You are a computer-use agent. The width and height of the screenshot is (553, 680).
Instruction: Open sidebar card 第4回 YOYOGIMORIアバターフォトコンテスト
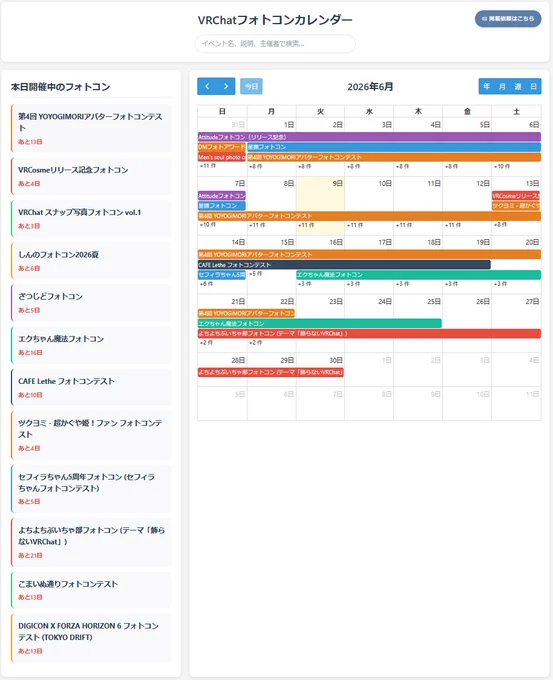click(91, 128)
